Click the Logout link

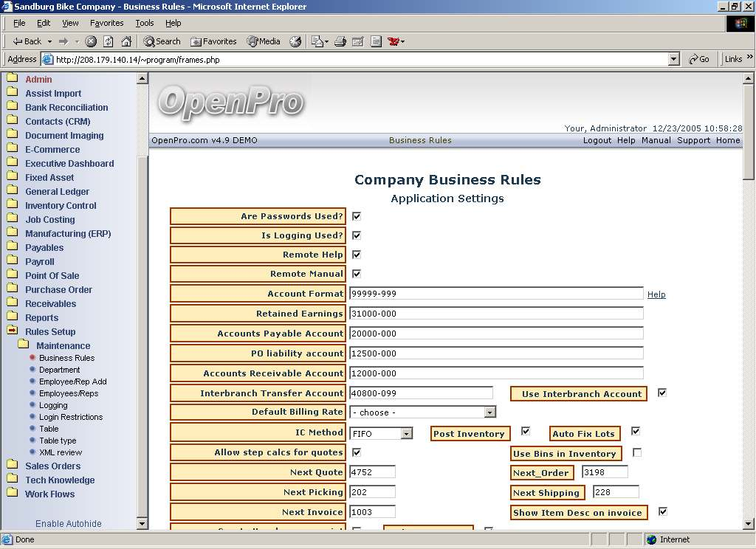coord(597,140)
